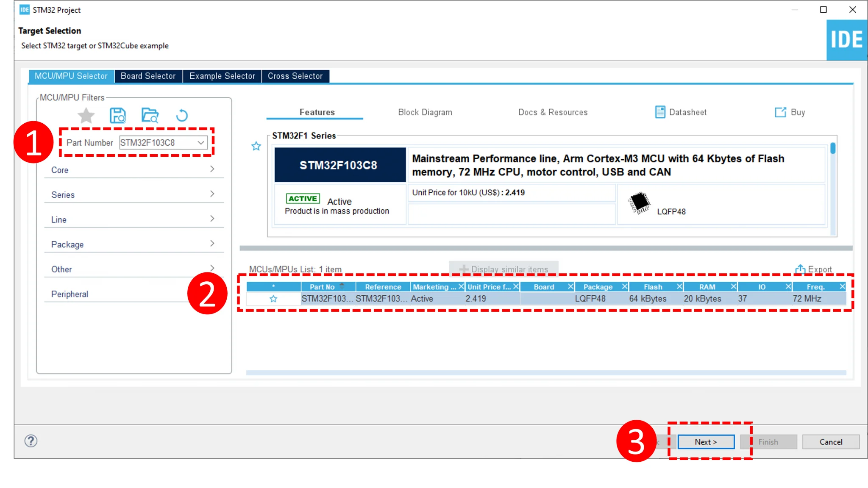868x488 pixels.
Task: Open the Part Number dropdown
Action: (x=201, y=143)
